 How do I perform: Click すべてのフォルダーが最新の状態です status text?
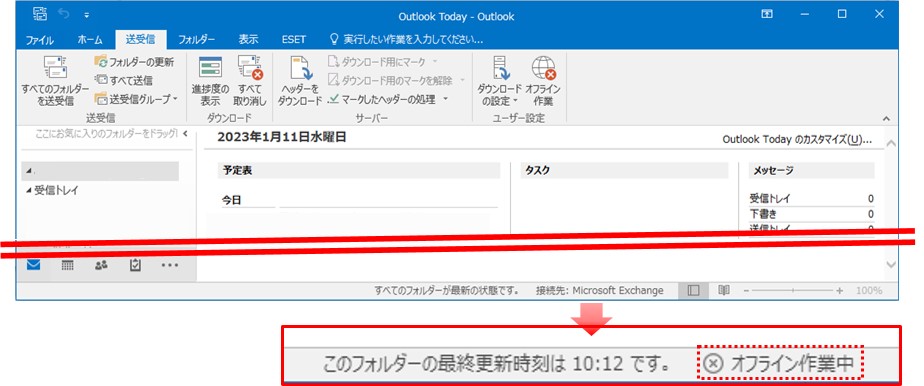tap(447, 291)
